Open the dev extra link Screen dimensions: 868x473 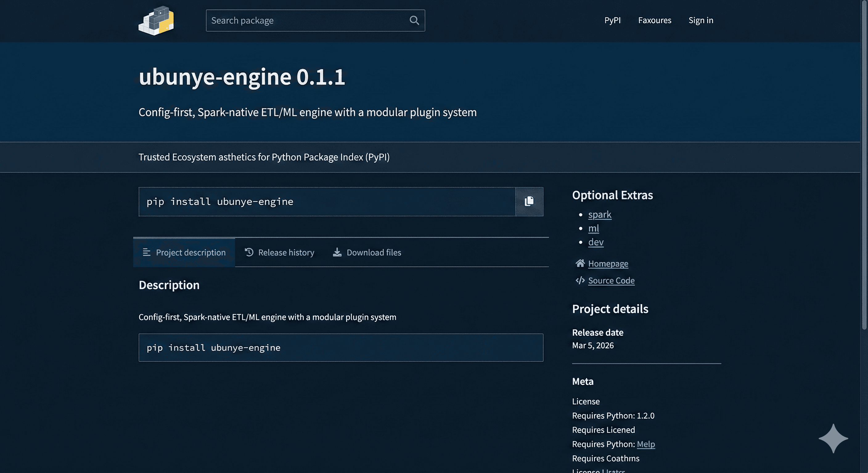pos(596,242)
